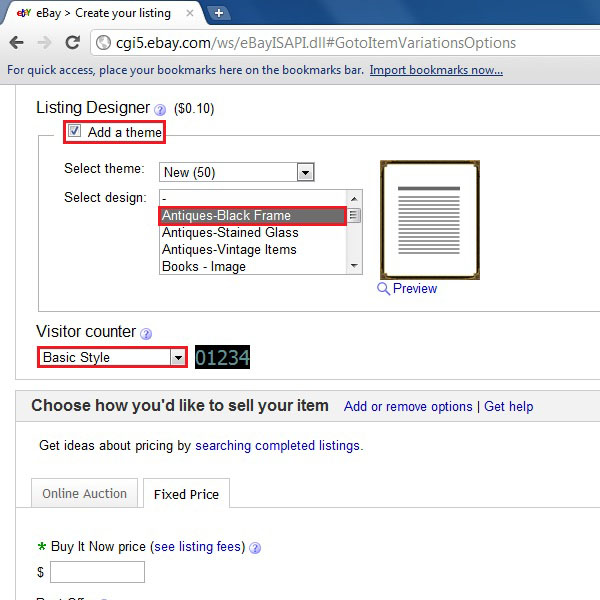Switch to the Online Auction tab
This screenshot has width=600, height=600.
[x=84, y=493]
